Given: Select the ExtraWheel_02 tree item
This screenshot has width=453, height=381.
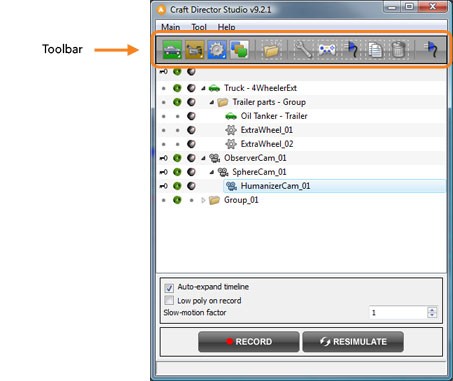Looking at the screenshot, I should [267, 144].
